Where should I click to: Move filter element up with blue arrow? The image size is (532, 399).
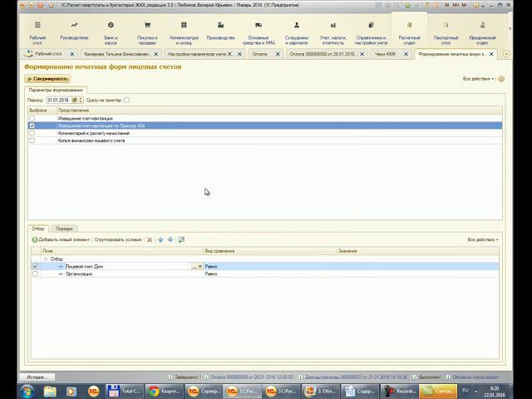tap(160, 240)
